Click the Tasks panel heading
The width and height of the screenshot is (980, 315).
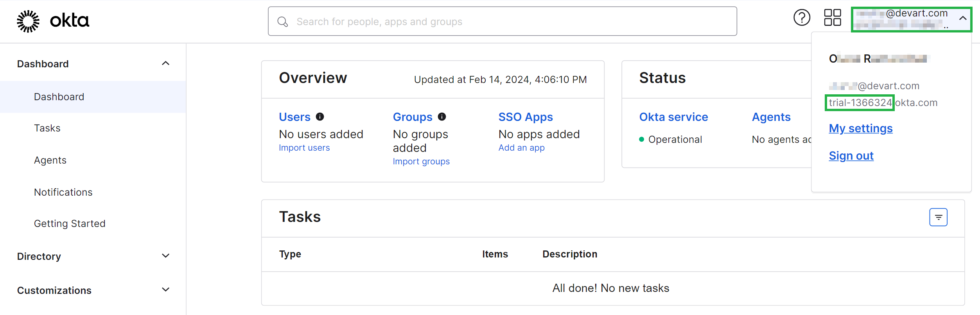tap(300, 217)
